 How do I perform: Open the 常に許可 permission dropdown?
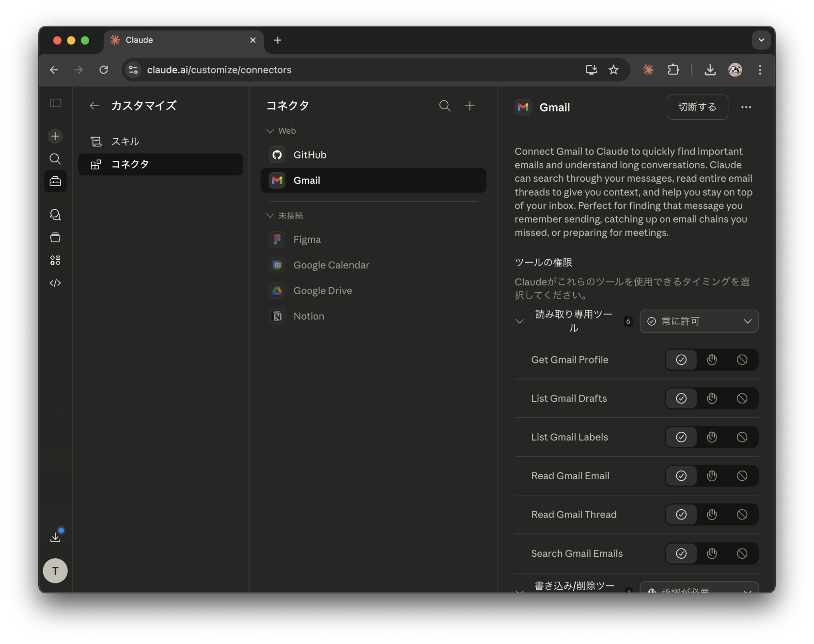tap(699, 321)
